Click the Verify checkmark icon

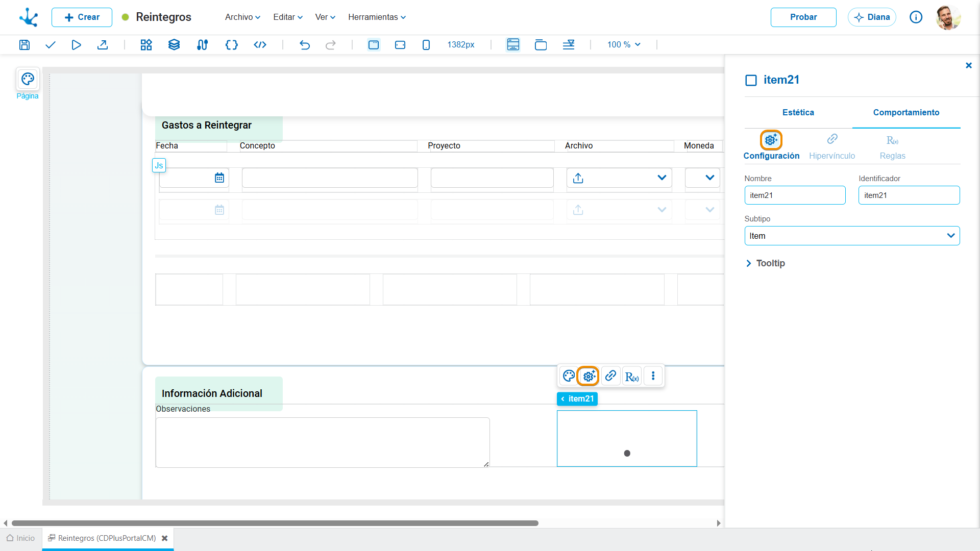50,45
